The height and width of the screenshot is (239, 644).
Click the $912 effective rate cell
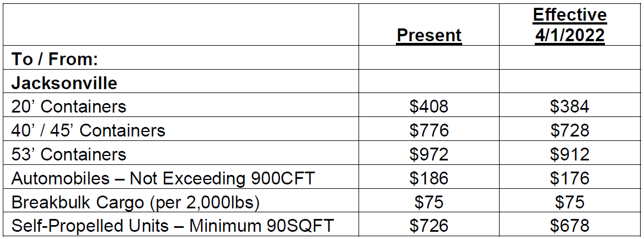tap(570, 154)
